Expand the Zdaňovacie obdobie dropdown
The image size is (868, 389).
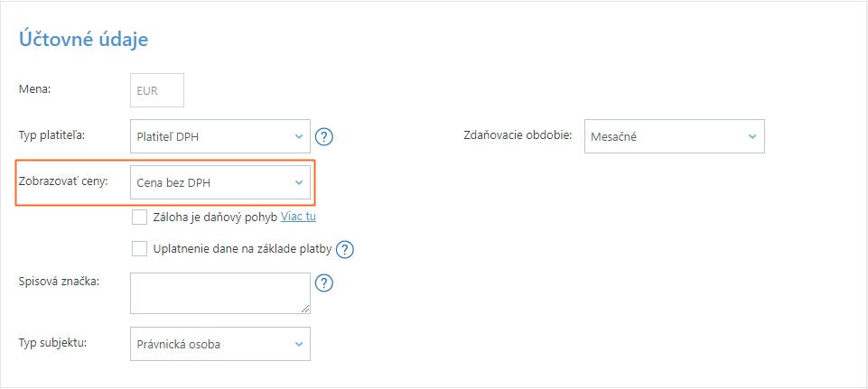(x=674, y=136)
